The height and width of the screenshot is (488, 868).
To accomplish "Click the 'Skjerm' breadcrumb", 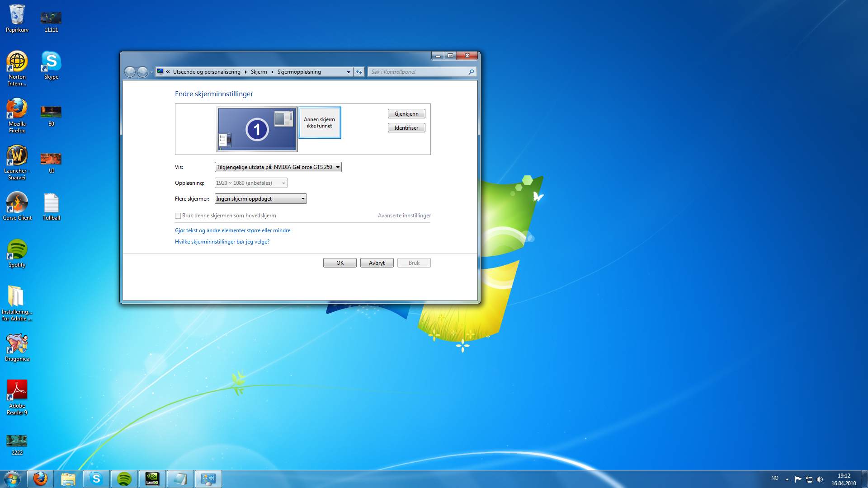I will pyautogui.click(x=259, y=72).
